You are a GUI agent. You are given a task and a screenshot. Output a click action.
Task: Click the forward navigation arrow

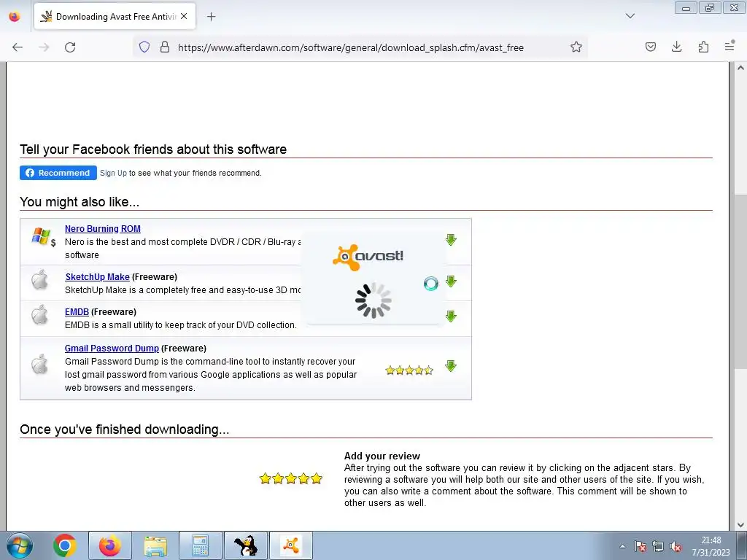click(44, 47)
